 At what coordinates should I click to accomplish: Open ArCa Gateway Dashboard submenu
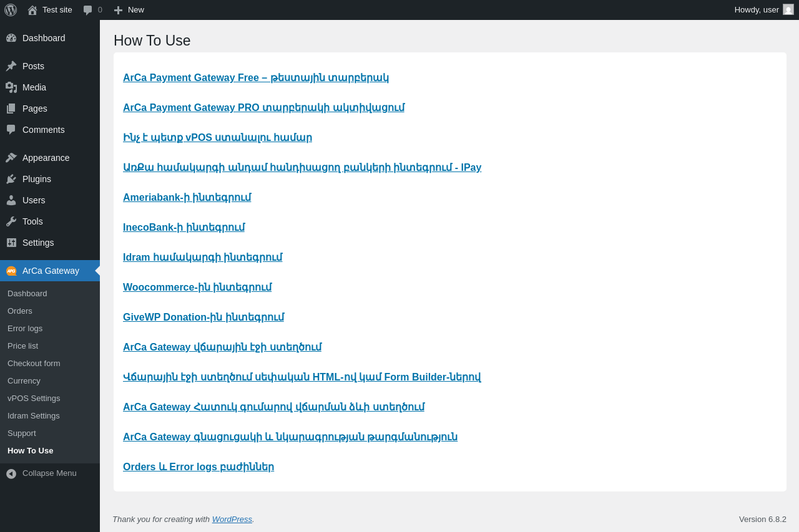(50, 293)
